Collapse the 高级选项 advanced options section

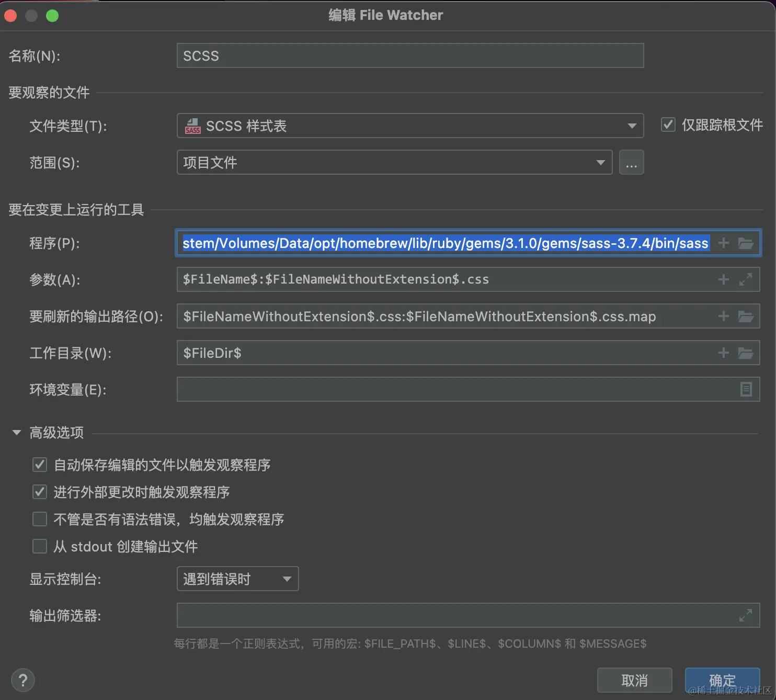pyautogui.click(x=17, y=433)
